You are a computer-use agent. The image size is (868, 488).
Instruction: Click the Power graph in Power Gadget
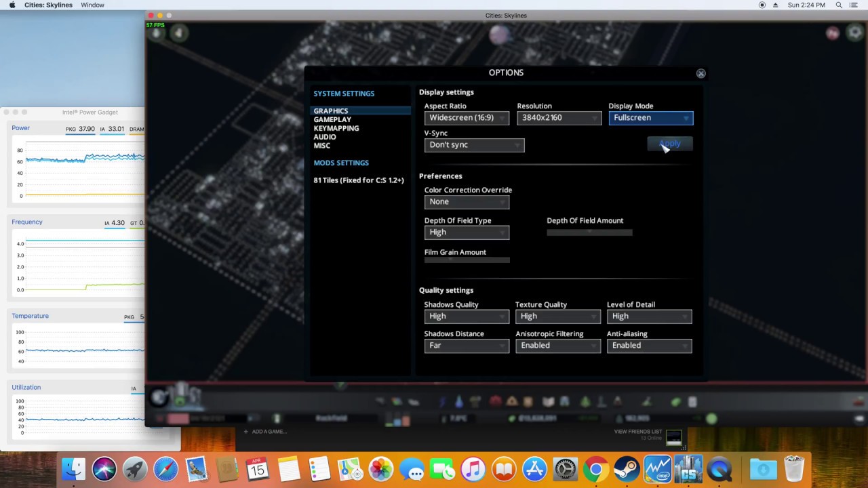[78, 169]
